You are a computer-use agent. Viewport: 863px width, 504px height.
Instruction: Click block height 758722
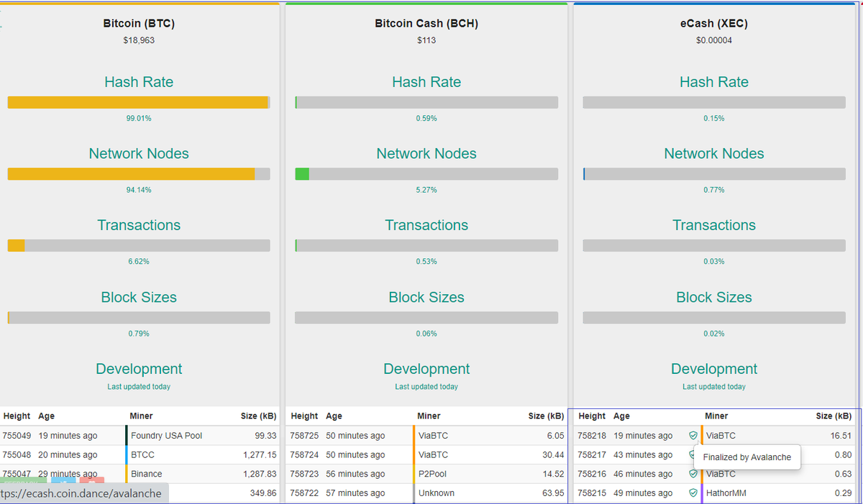pyautogui.click(x=304, y=493)
